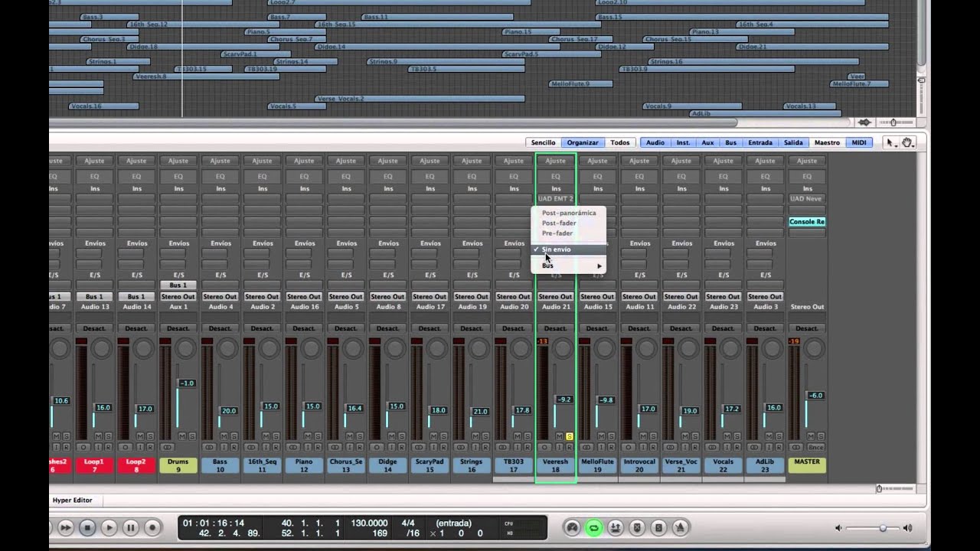Open the Bus submenu in the send popup
The height and width of the screenshot is (551, 980).
(569, 266)
